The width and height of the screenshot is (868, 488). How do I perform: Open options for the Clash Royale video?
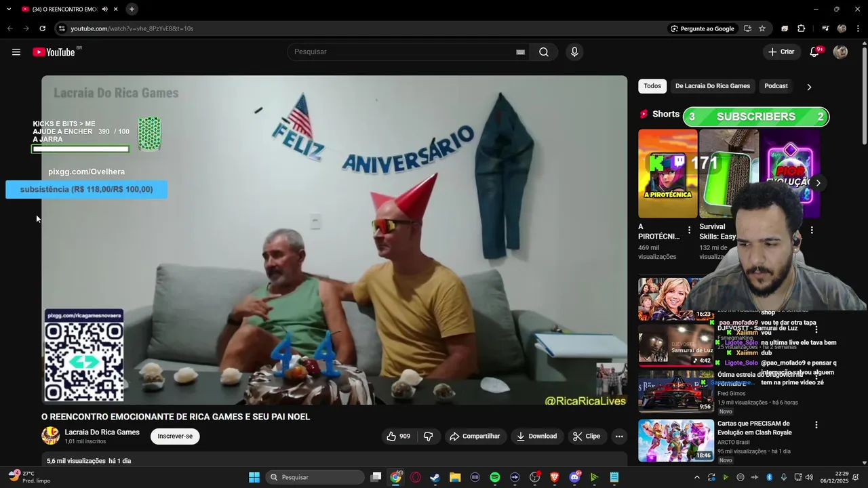point(816,425)
